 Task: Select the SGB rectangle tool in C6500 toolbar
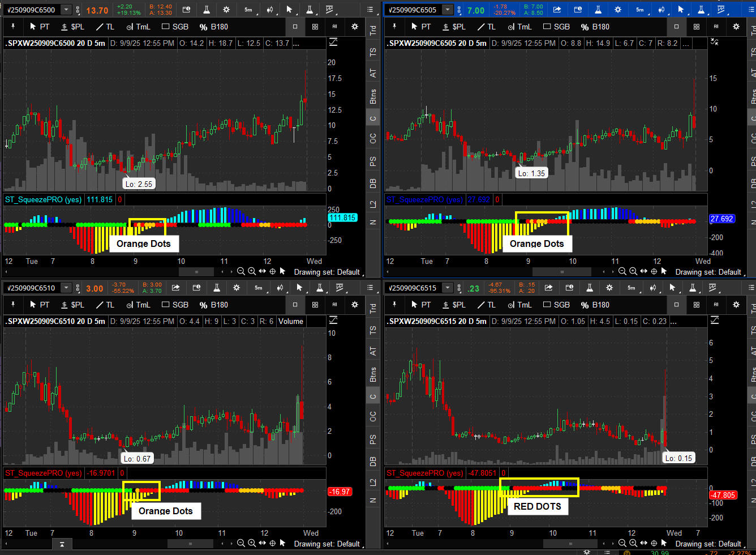click(x=175, y=27)
